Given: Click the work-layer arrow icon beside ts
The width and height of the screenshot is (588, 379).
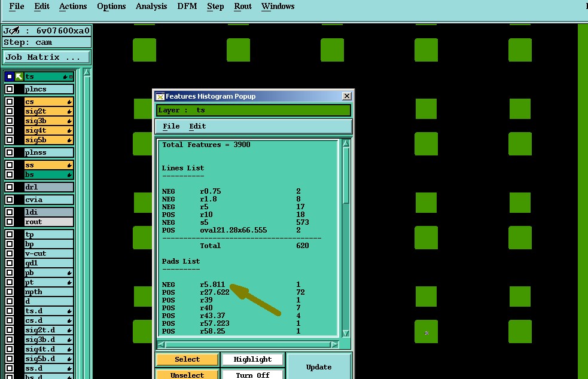Looking at the screenshot, I should coord(19,77).
